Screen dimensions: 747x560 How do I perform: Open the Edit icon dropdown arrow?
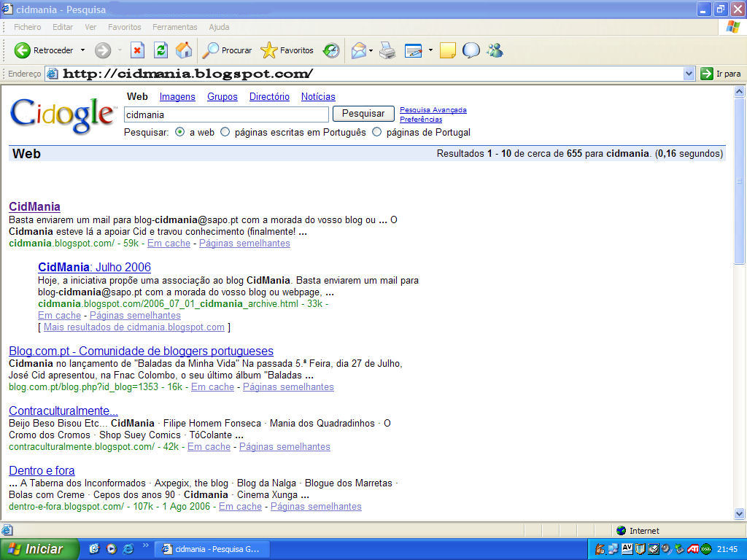430,50
